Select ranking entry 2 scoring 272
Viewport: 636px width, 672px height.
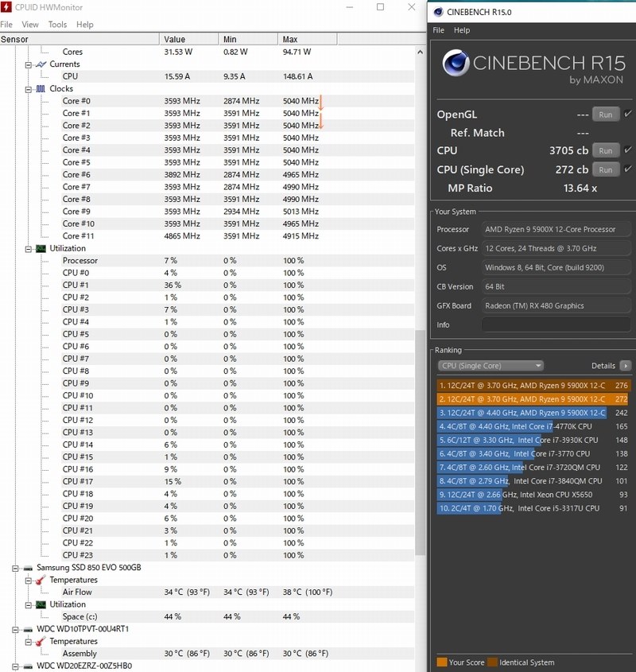coord(533,399)
